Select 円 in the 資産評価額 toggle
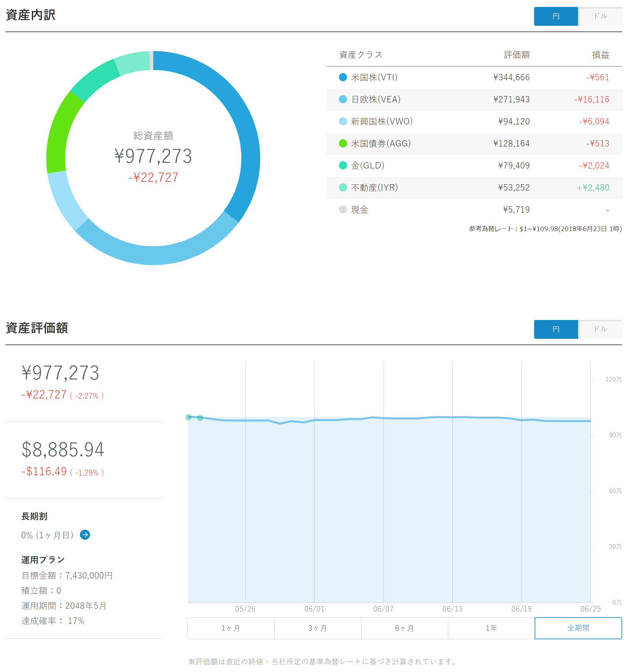Image resolution: width=630 pixels, height=672 pixels. tap(556, 329)
